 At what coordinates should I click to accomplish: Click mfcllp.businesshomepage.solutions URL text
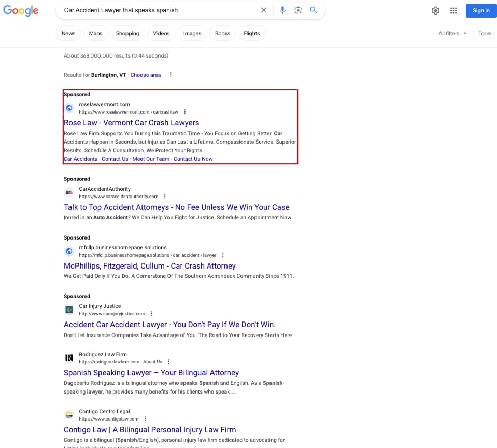(x=148, y=255)
